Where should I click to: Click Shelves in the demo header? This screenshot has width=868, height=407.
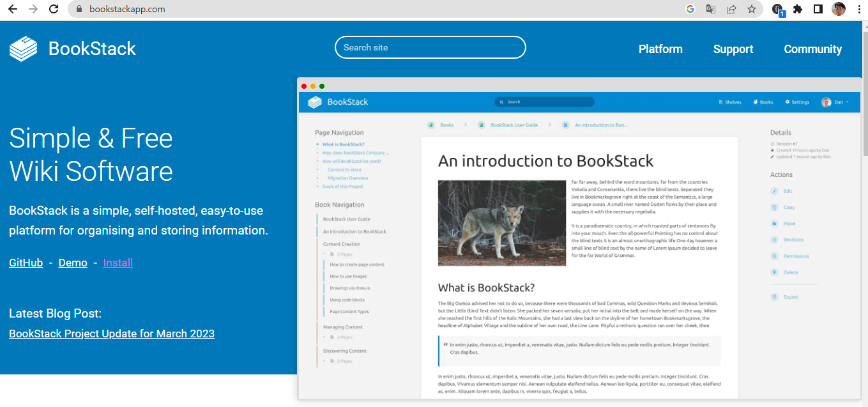730,102
